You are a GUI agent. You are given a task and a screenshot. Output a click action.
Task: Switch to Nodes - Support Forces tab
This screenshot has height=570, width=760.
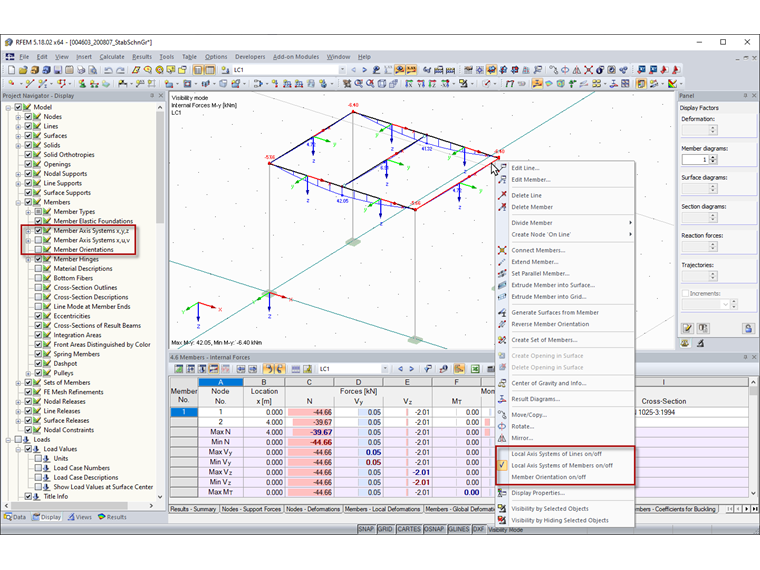point(251,509)
